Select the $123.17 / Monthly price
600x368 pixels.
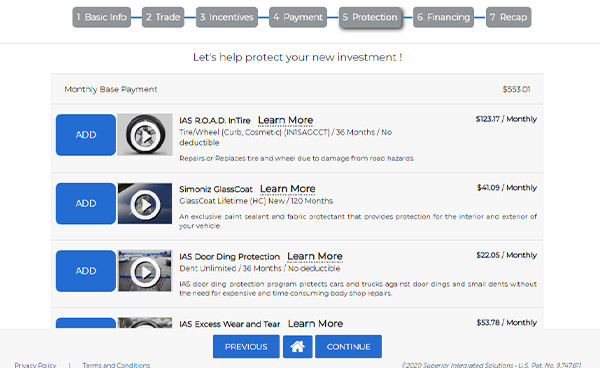click(x=506, y=119)
